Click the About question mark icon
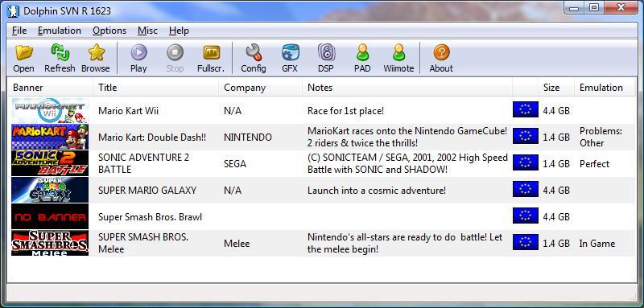 pos(441,52)
